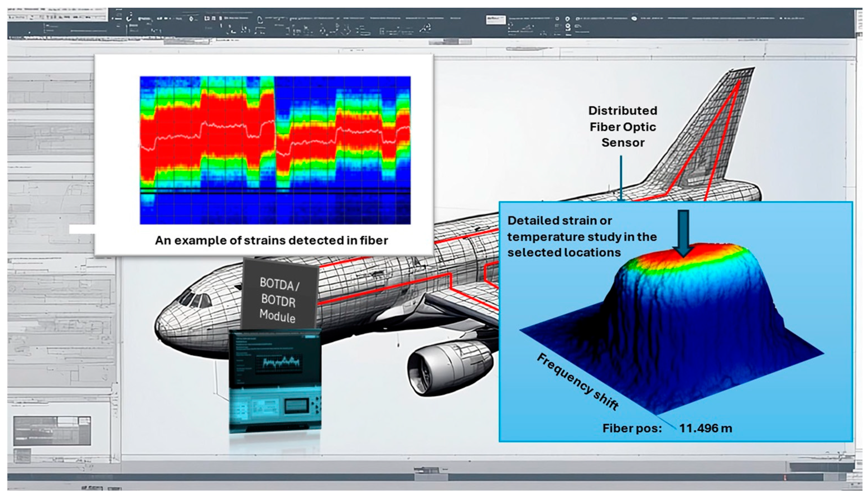
Task: Click the Frequency shift axis label
Action: coord(578,381)
